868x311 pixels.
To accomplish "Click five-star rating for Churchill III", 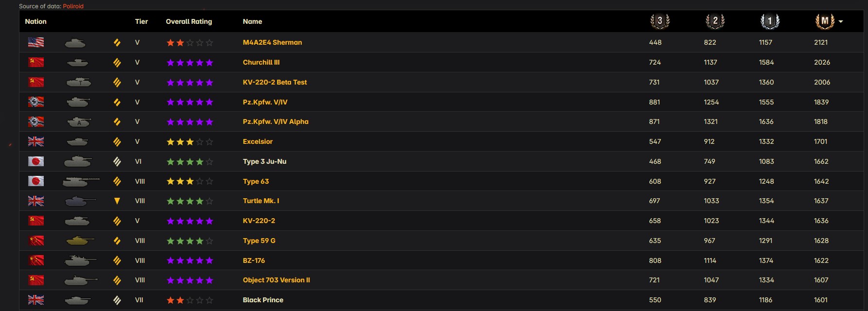I will 190,63.
